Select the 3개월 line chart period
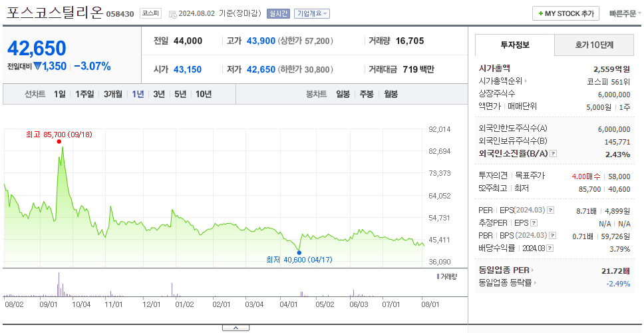 click(113, 94)
